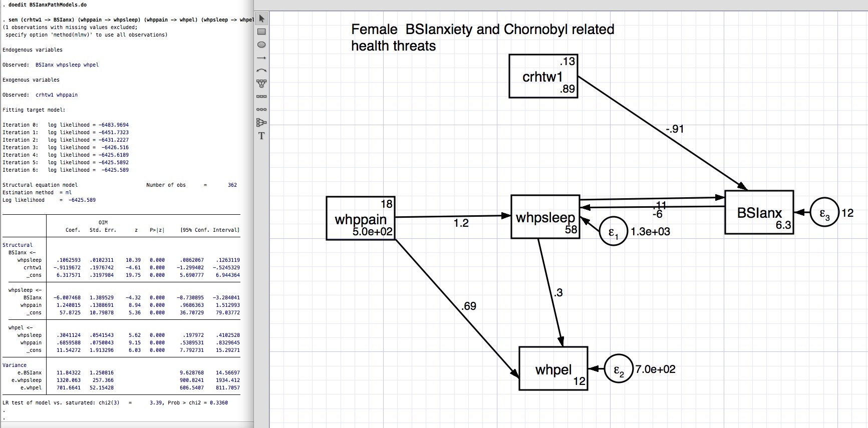Click the '[95% Conf. Interval]' header
This screenshot has height=428, width=868.
210,230
